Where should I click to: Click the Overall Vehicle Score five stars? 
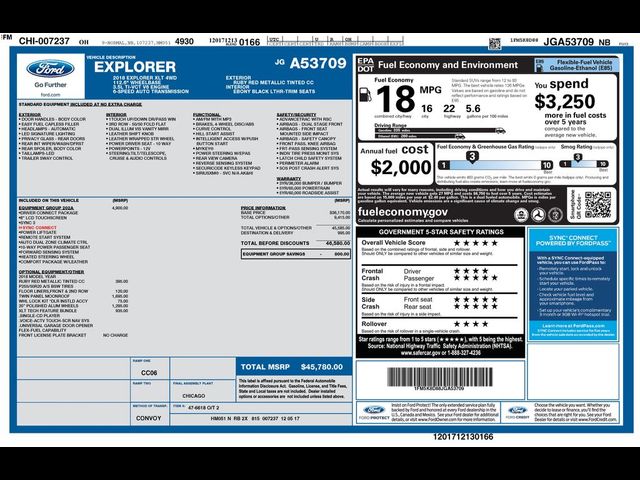click(476, 243)
